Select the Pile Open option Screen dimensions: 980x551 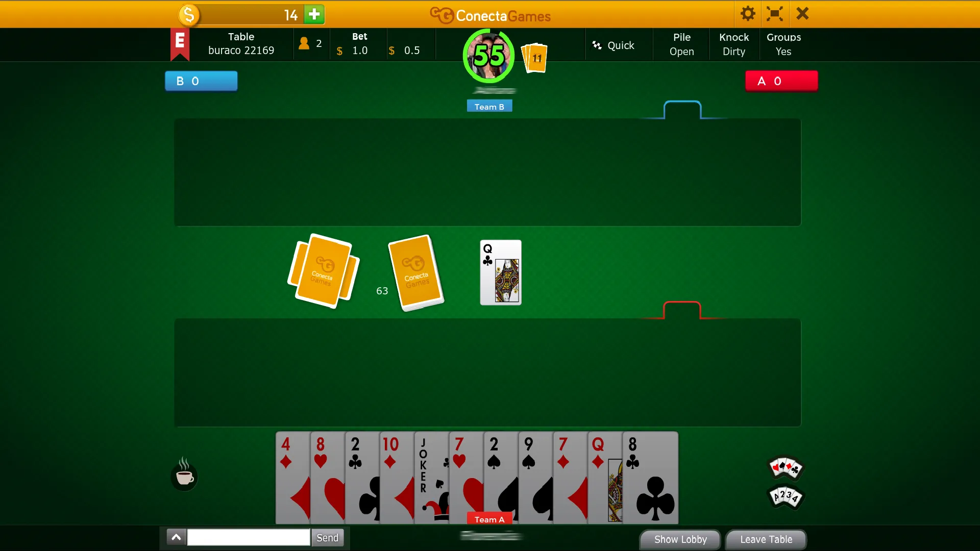click(x=682, y=44)
